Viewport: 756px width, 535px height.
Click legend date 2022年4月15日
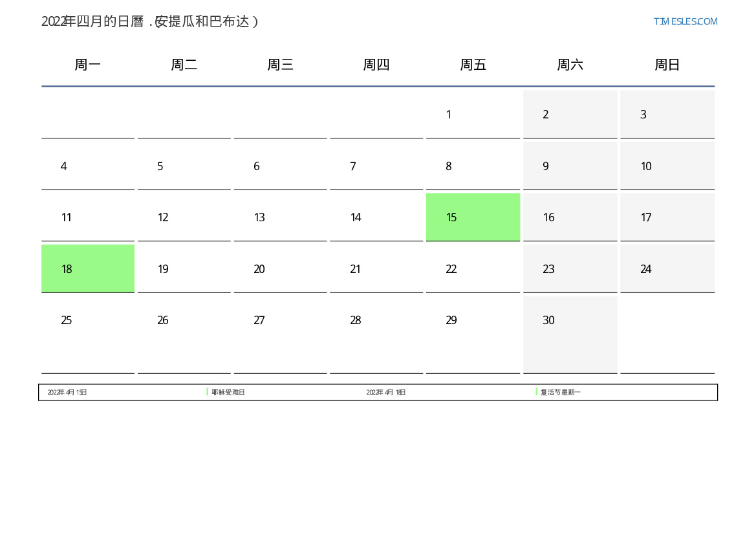point(67,392)
